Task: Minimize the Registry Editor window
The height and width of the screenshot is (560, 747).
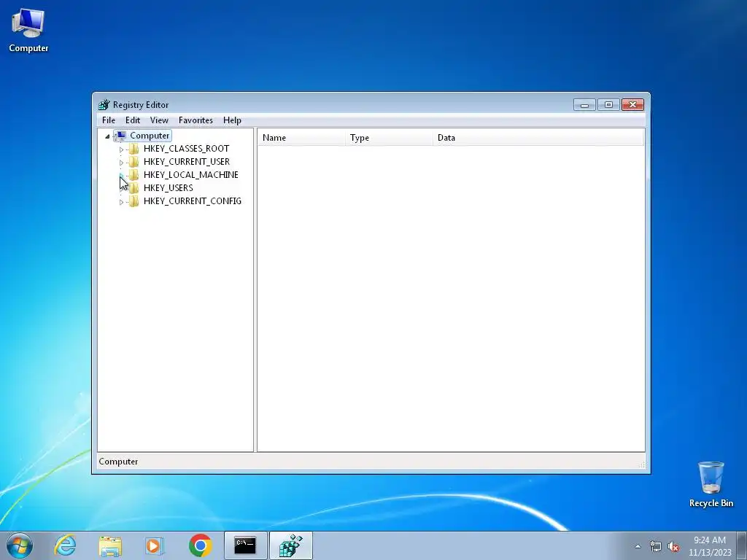Action: (584, 105)
